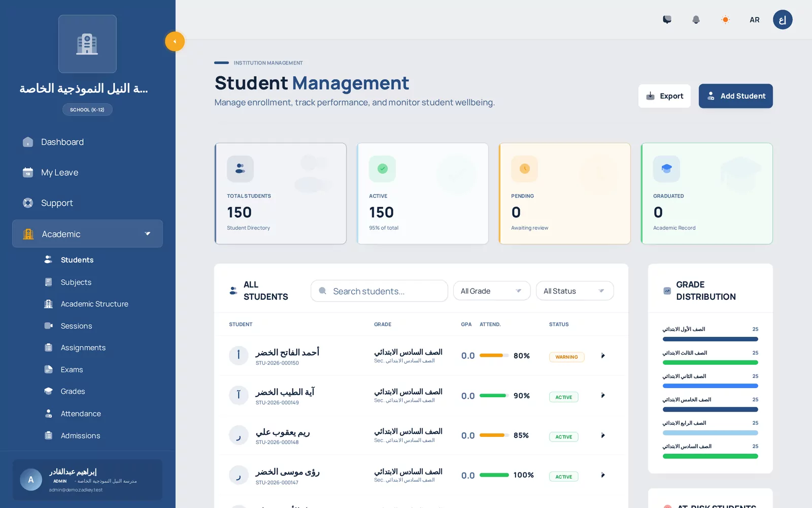
Task: Click the 100% attendance progress bar
Action: (494, 475)
